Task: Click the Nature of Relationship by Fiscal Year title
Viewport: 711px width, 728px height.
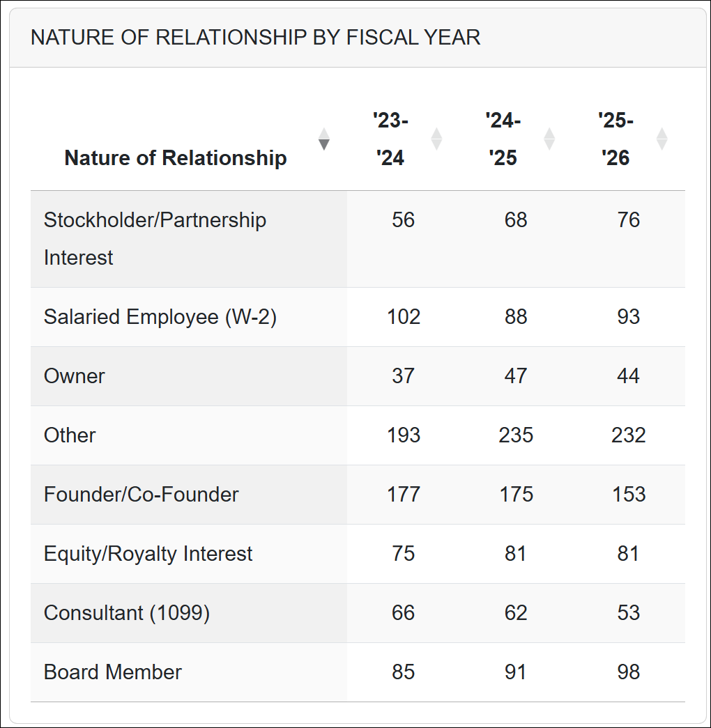Action: tap(256, 38)
